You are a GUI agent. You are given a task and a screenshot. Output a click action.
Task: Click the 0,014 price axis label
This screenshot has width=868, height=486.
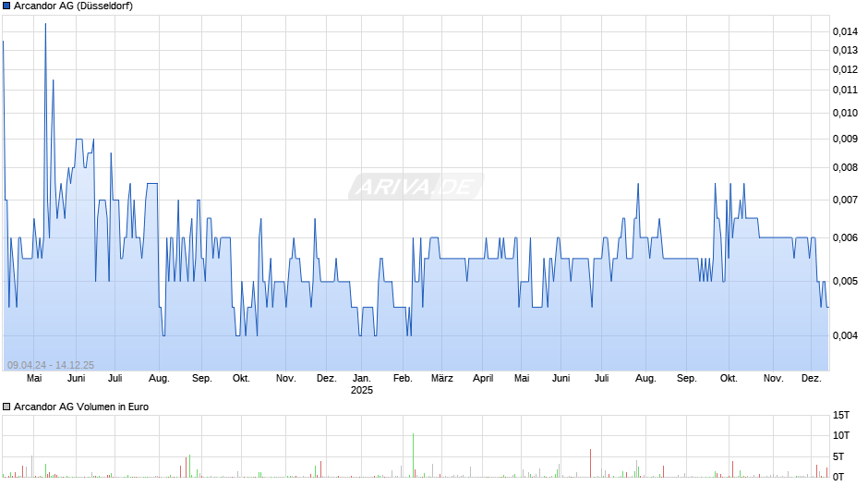[x=845, y=31]
